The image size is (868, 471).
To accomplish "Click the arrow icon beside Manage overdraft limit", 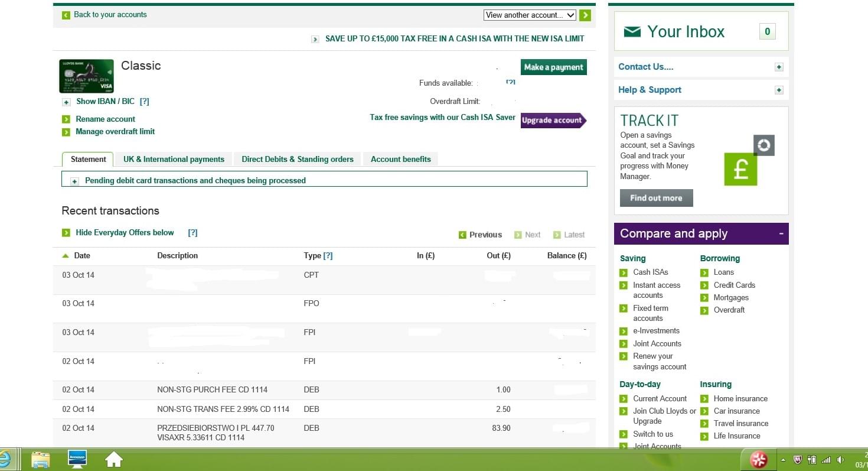I will click(66, 132).
